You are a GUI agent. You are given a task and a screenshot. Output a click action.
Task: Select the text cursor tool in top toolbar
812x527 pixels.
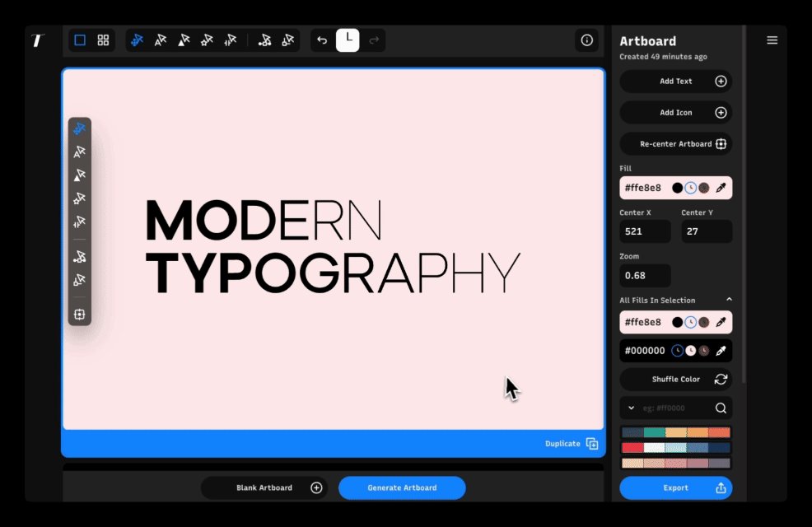click(161, 40)
